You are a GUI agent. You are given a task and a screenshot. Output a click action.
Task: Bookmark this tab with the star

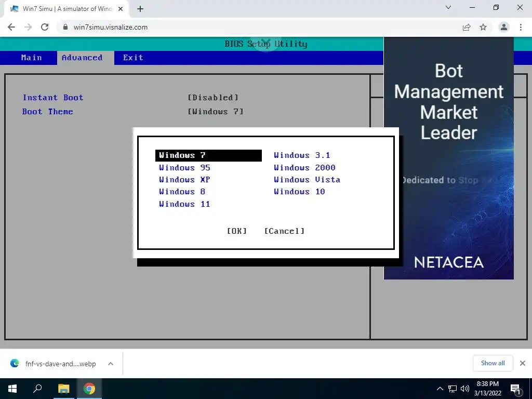[483, 27]
